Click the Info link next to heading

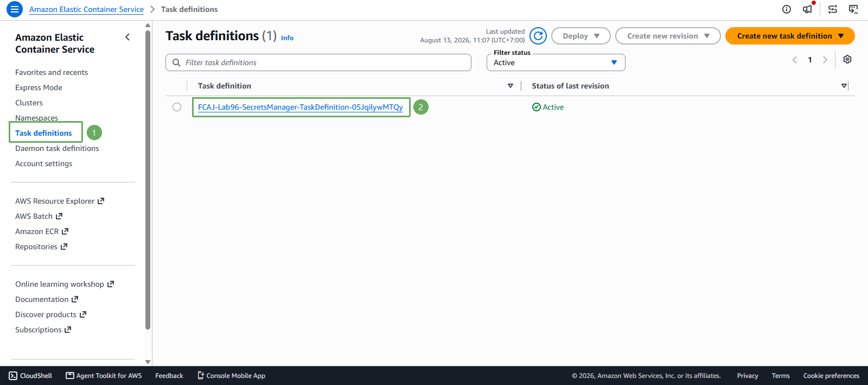coord(287,38)
